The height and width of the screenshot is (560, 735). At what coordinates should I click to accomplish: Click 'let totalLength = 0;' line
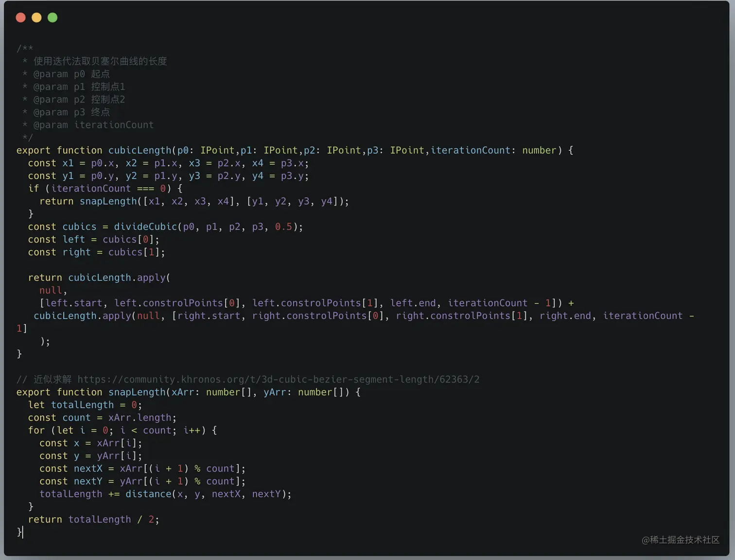click(x=85, y=404)
